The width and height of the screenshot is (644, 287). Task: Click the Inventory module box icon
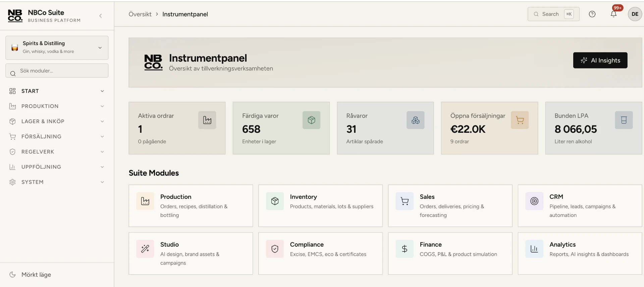pos(275,201)
